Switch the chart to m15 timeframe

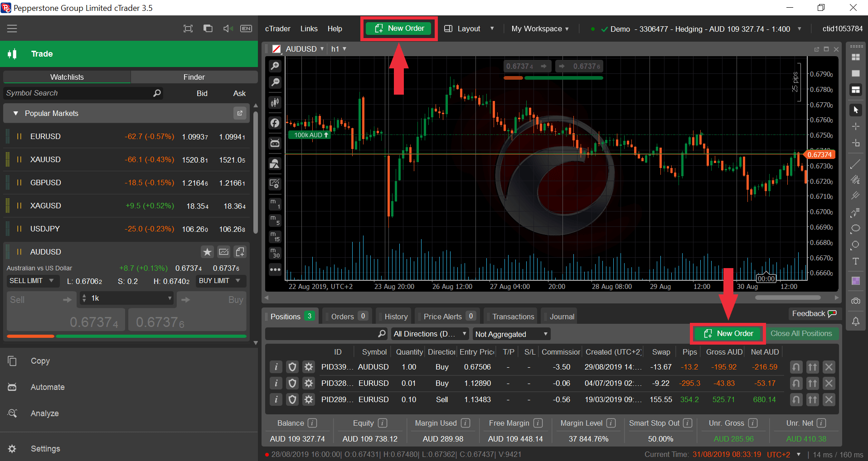(x=275, y=236)
